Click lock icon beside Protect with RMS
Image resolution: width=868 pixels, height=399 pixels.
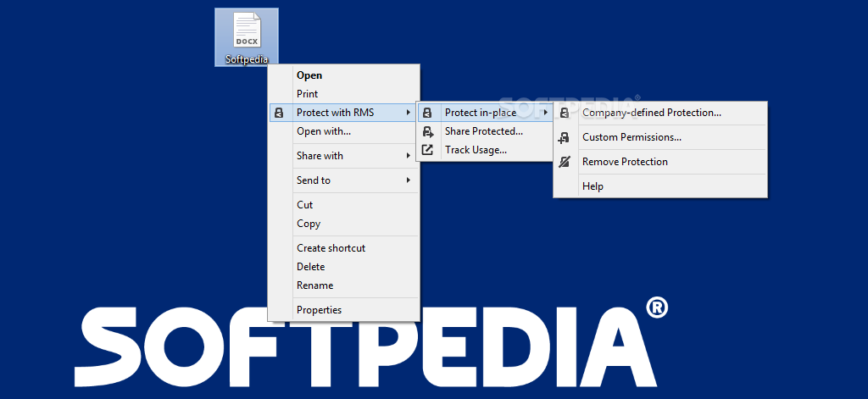point(279,113)
